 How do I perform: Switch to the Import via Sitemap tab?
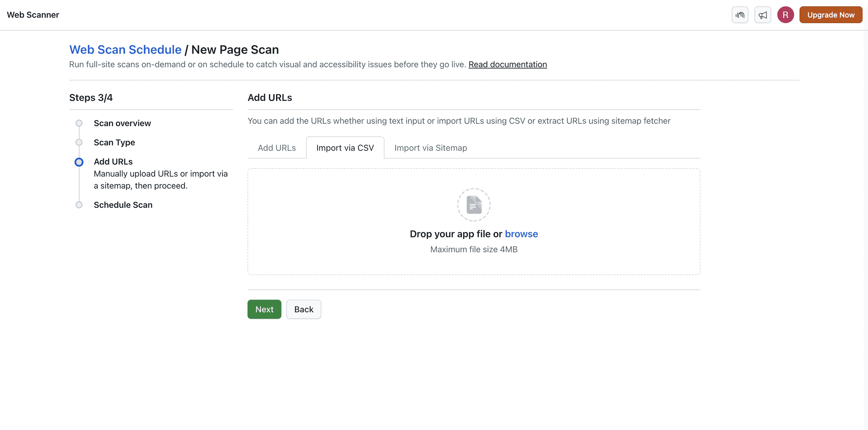430,148
